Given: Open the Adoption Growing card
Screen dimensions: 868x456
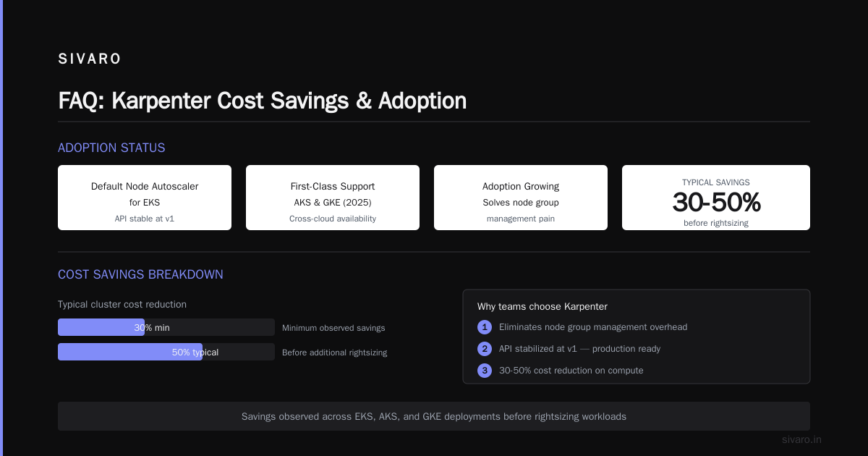Looking at the screenshot, I should [x=521, y=198].
